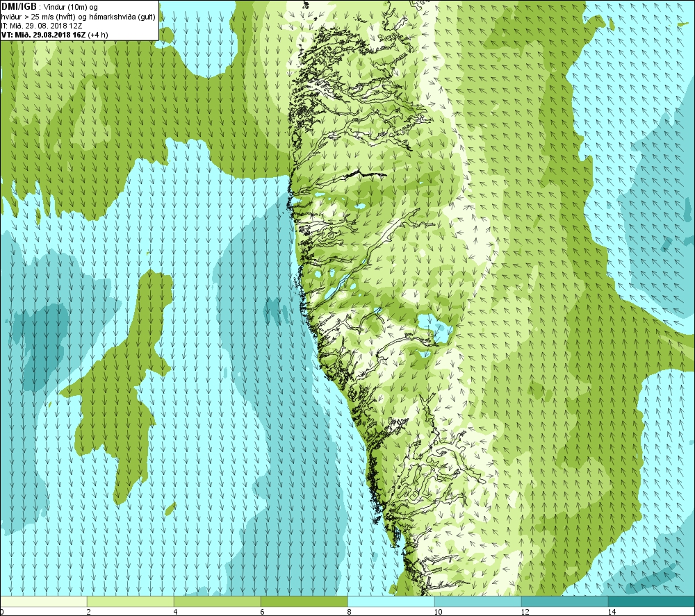Select the 4–6 m/s green band

click(217, 601)
